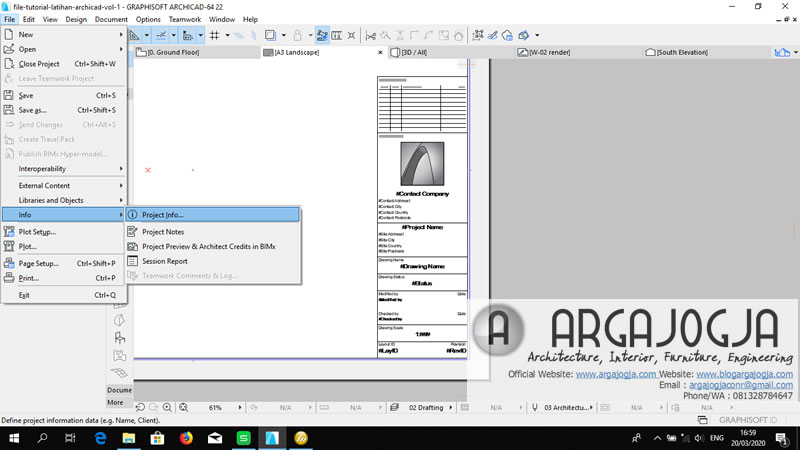Select Project Info from Info submenu
The width and height of the screenshot is (800, 450).
click(213, 215)
